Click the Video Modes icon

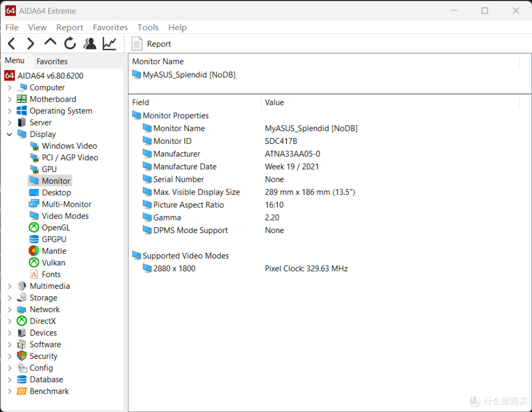[x=34, y=216]
